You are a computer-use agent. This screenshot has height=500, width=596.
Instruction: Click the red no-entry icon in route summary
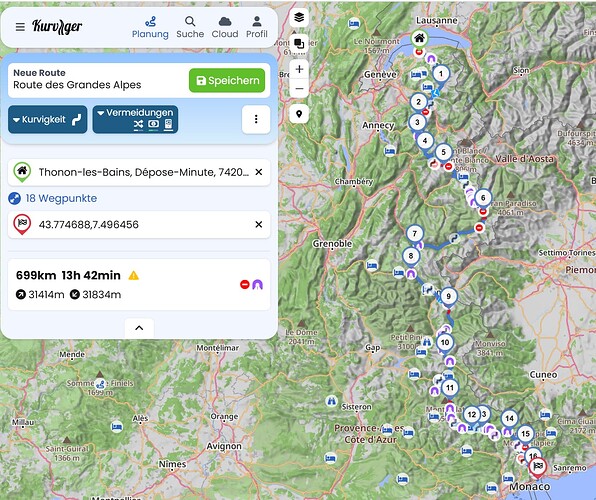coord(245,284)
